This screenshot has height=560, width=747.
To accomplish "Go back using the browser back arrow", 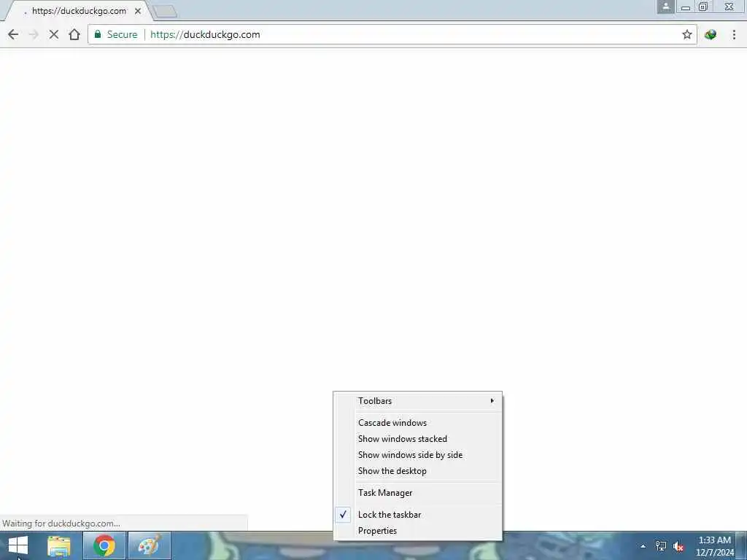I will [13, 34].
